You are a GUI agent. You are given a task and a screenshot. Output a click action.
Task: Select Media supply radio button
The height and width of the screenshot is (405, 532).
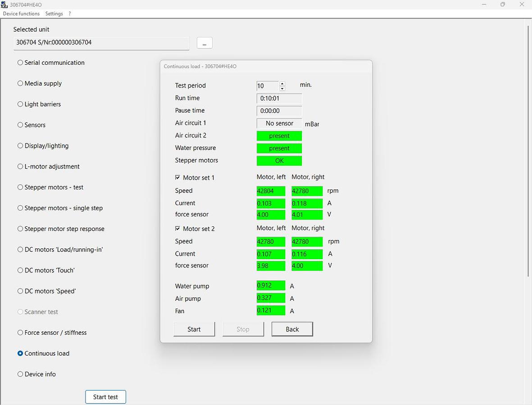40,83
